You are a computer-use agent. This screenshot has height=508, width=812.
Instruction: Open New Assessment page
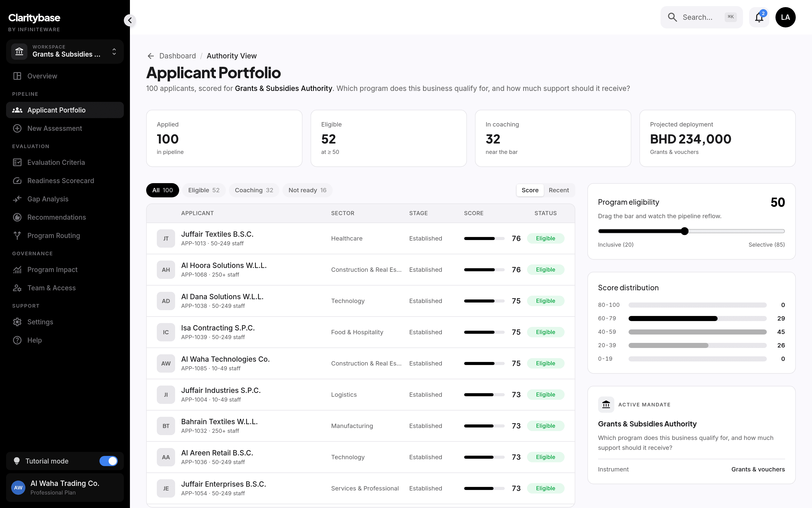coord(65,128)
